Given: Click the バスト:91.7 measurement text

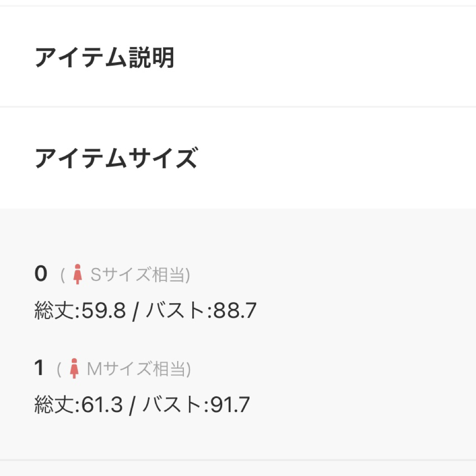Looking at the screenshot, I should tap(196, 404).
